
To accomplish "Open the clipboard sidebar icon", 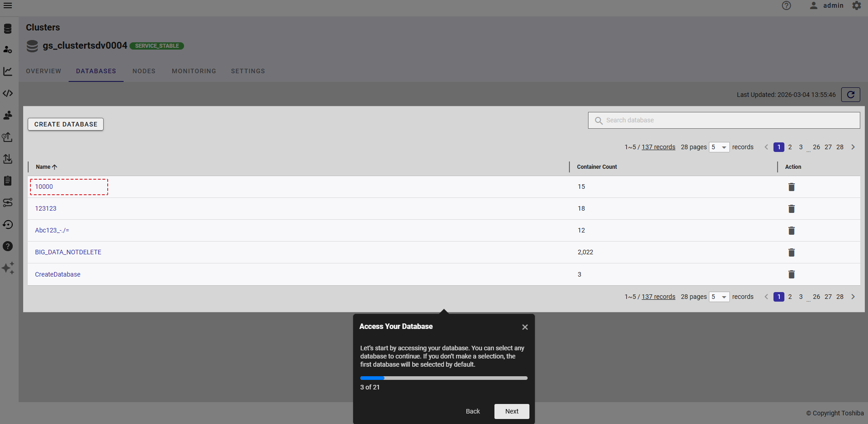I will point(8,181).
